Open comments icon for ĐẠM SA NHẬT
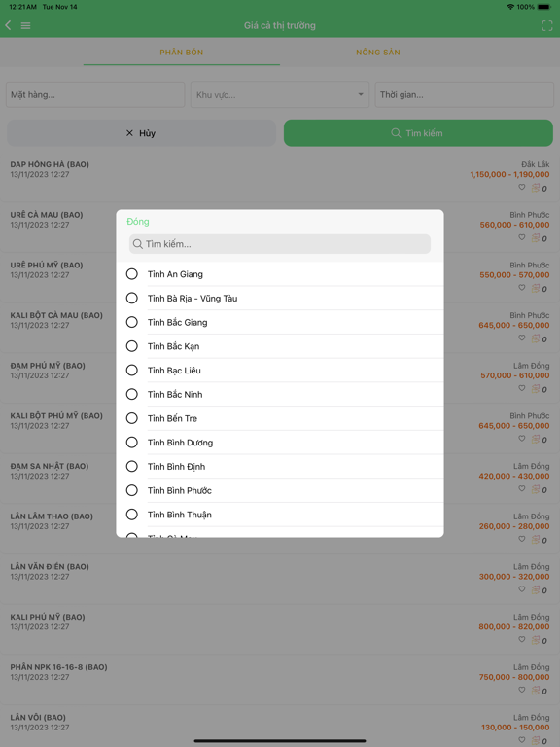The width and height of the screenshot is (560, 747). click(x=536, y=489)
